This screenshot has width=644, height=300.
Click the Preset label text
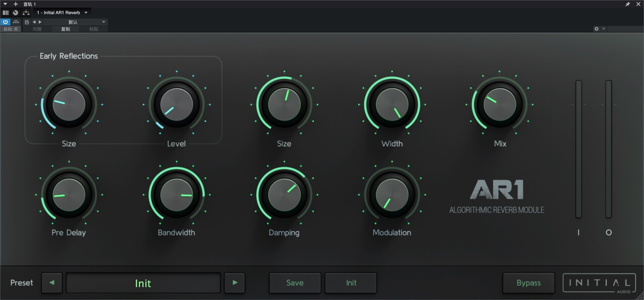pos(21,283)
